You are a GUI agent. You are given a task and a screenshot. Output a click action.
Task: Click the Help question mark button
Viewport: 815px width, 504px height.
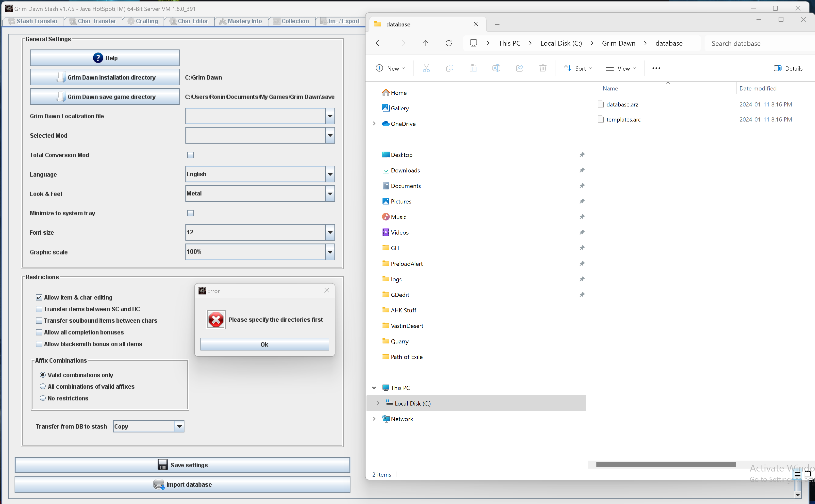click(x=104, y=58)
